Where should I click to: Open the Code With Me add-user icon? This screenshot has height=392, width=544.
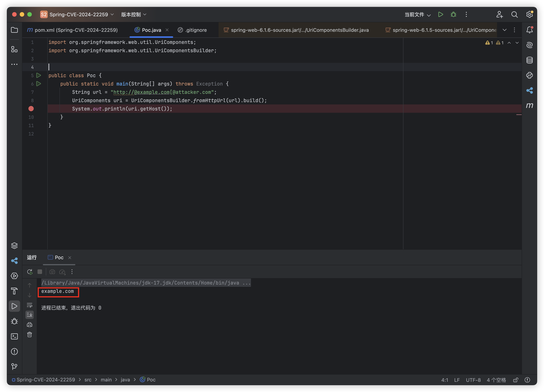pos(499,14)
